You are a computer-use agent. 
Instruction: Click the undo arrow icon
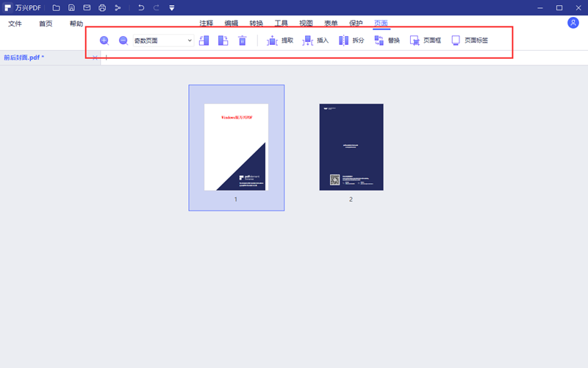[141, 7]
